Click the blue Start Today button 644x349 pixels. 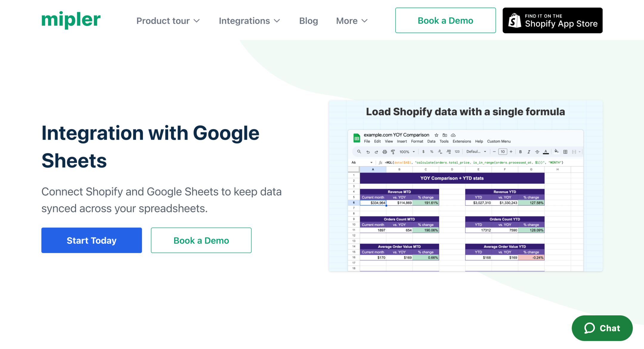pos(92,240)
